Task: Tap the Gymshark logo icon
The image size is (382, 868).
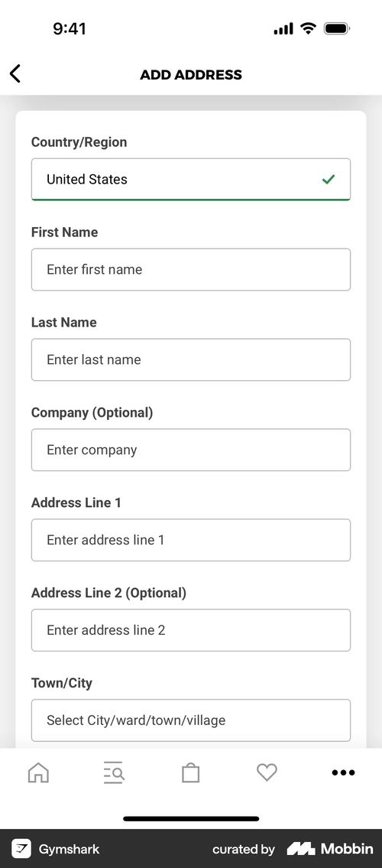Action: pos(21,849)
